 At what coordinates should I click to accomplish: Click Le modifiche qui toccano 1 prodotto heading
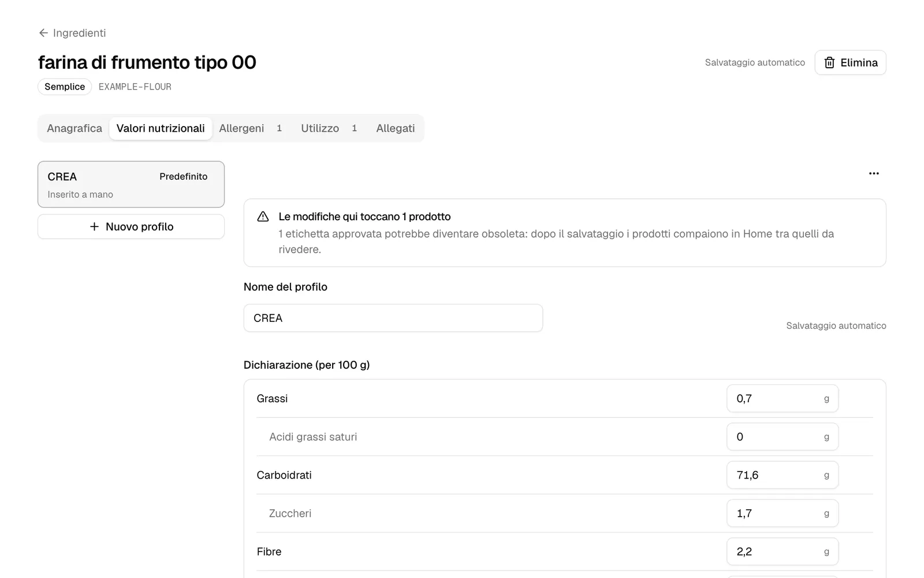click(x=364, y=217)
